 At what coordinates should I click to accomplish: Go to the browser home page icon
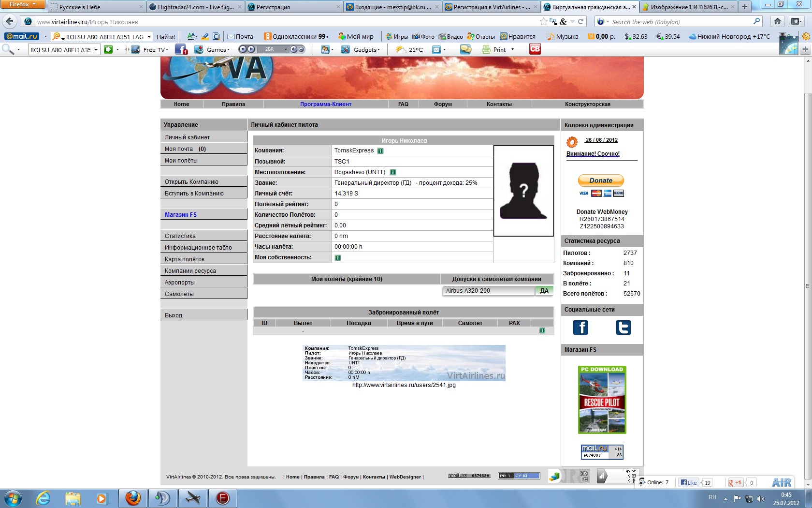pyautogui.click(x=777, y=21)
